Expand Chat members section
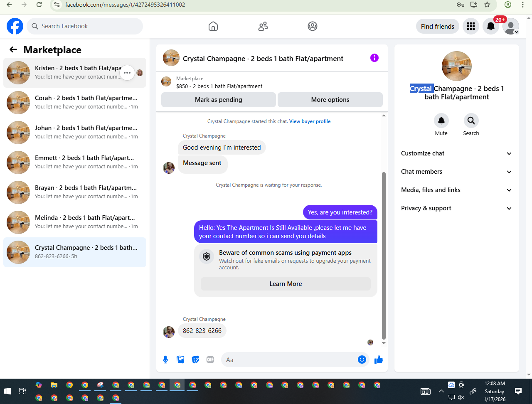 click(457, 172)
